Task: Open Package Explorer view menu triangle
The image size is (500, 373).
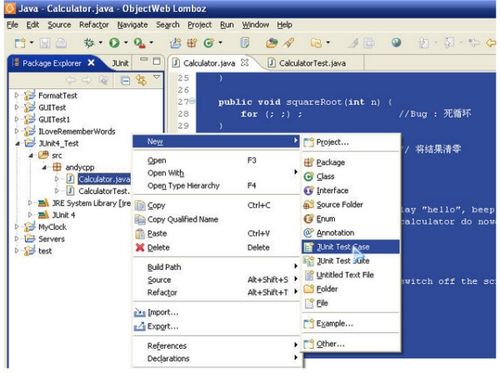Action: point(156,78)
